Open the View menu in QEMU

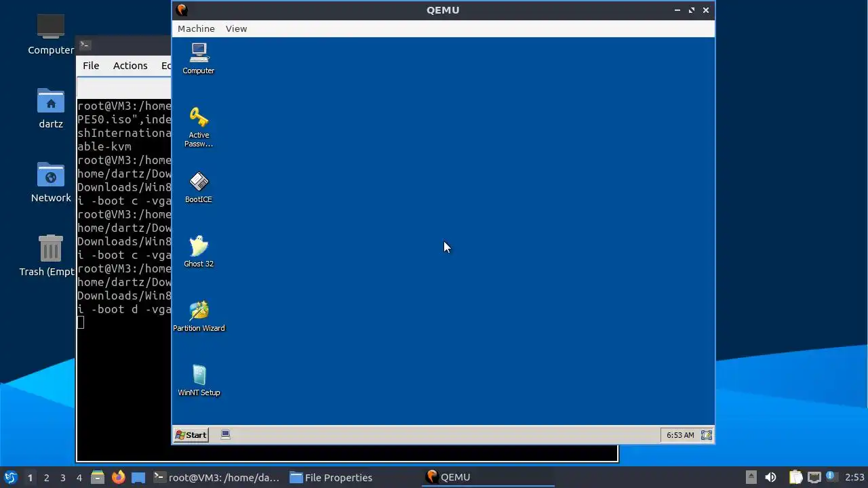[x=236, y=28]
